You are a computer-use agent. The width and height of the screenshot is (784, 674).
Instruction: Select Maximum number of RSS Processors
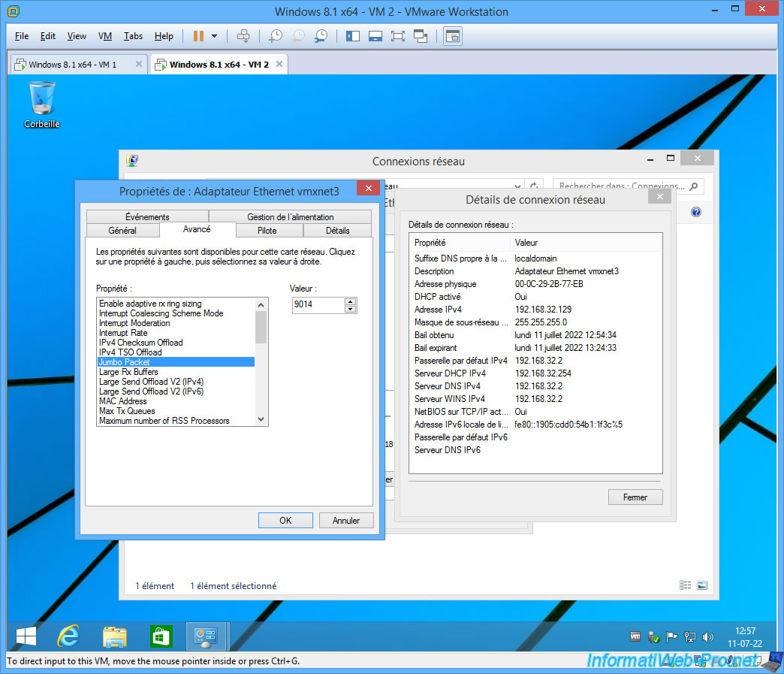176,421
